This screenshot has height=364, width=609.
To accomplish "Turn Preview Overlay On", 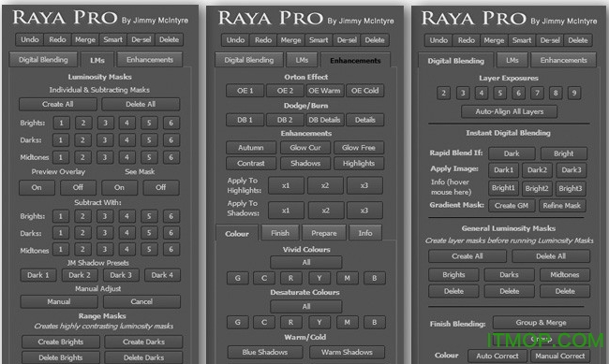I will coord(37,187).
